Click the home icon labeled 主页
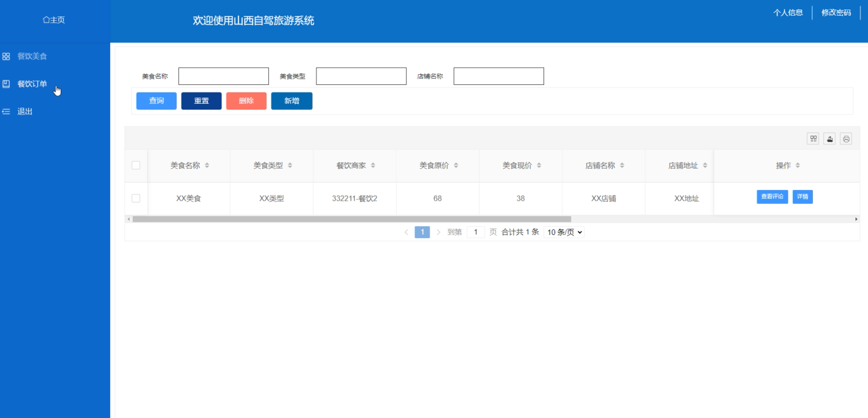Viewport: 868px width, 418px height. point(46,20)
